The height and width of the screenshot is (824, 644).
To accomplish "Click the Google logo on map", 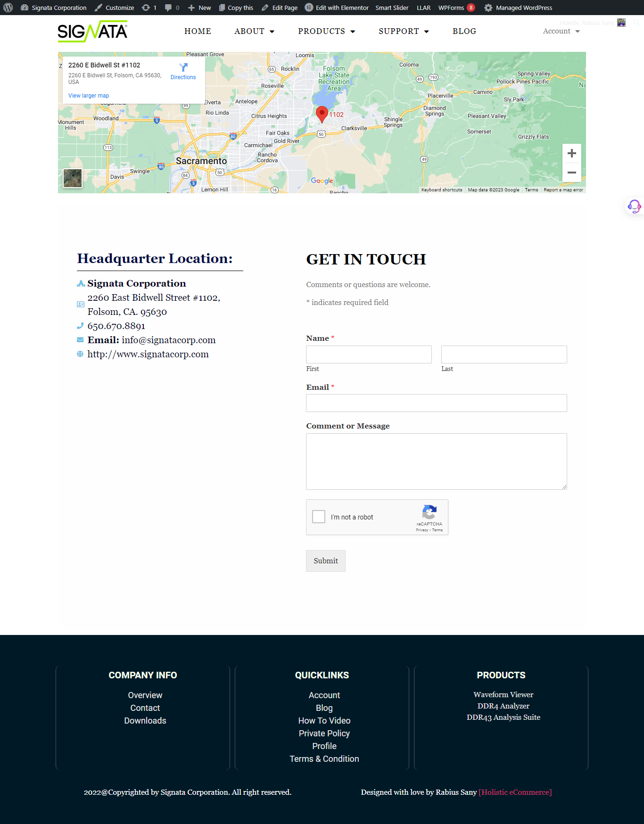I will click(x=322, y=181).
